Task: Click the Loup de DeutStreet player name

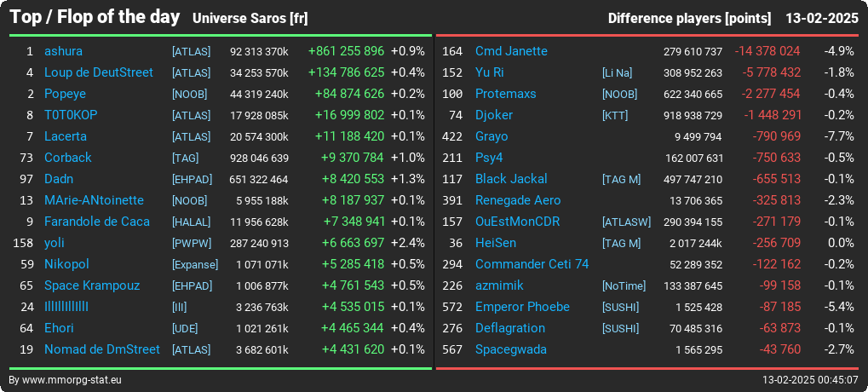Action: (x=99, y=72)
